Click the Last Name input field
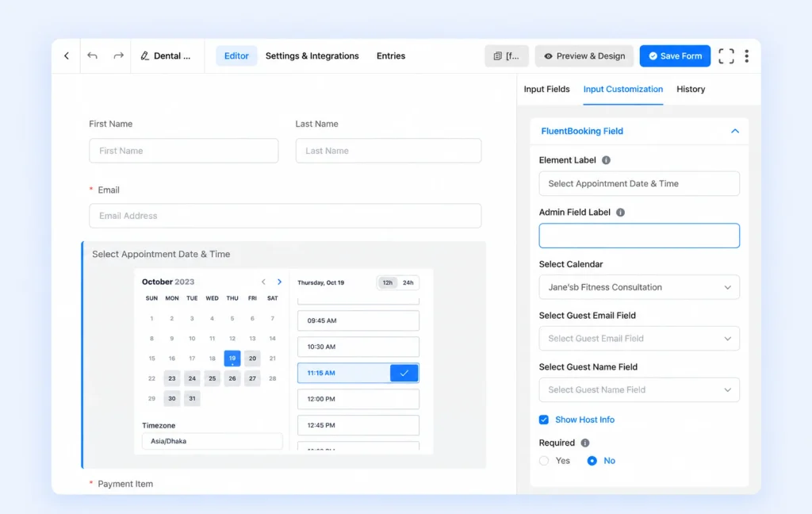 (389, 151)
